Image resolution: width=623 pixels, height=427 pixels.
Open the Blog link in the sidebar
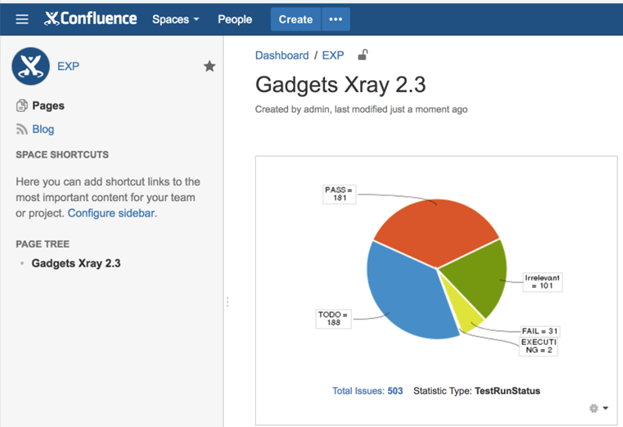[x=43, y=129]
